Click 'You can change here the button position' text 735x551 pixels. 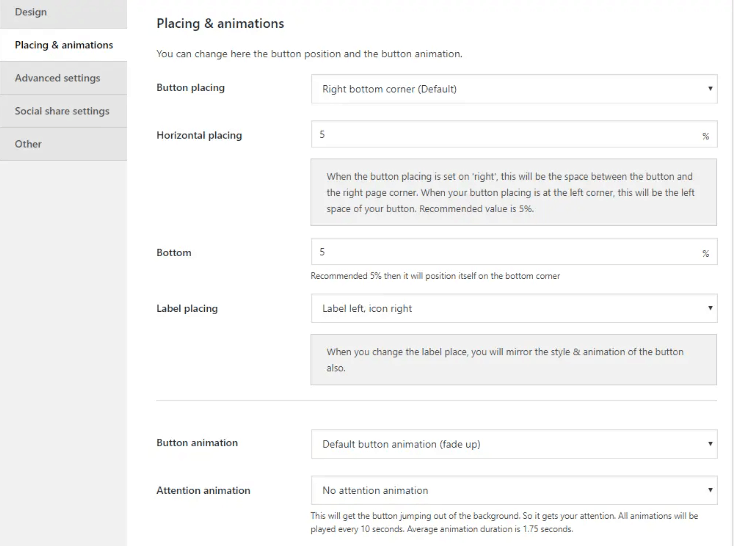[x=309, y=54]
